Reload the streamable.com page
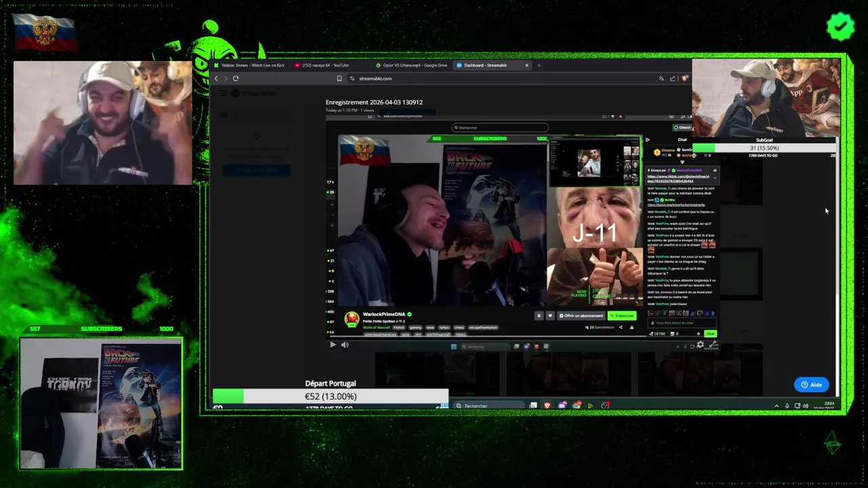 (x=235, y=79)
